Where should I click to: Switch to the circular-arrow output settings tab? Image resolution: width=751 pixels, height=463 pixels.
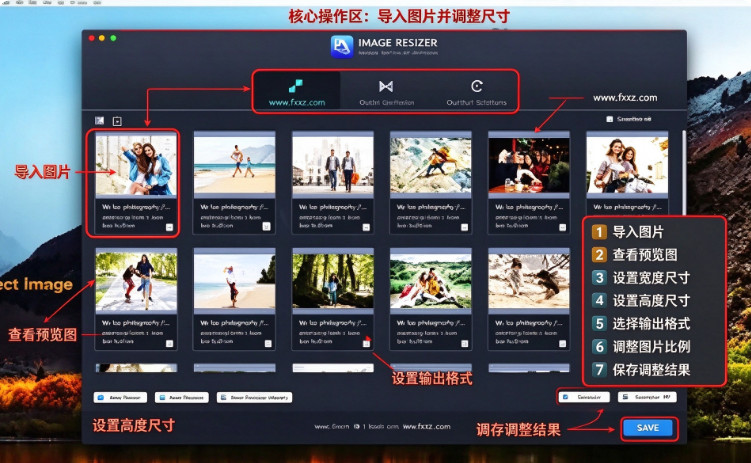[x=476, y=91]
